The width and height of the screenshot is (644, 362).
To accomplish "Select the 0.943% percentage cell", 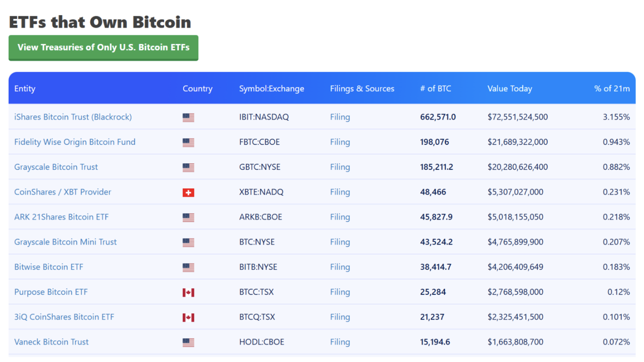I will (x=616, y=142).
